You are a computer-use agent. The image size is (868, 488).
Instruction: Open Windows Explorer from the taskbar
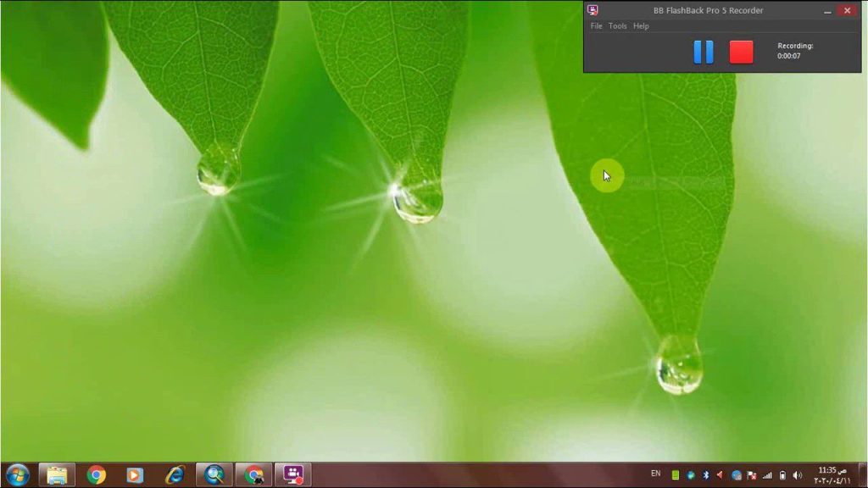[56, 474]
